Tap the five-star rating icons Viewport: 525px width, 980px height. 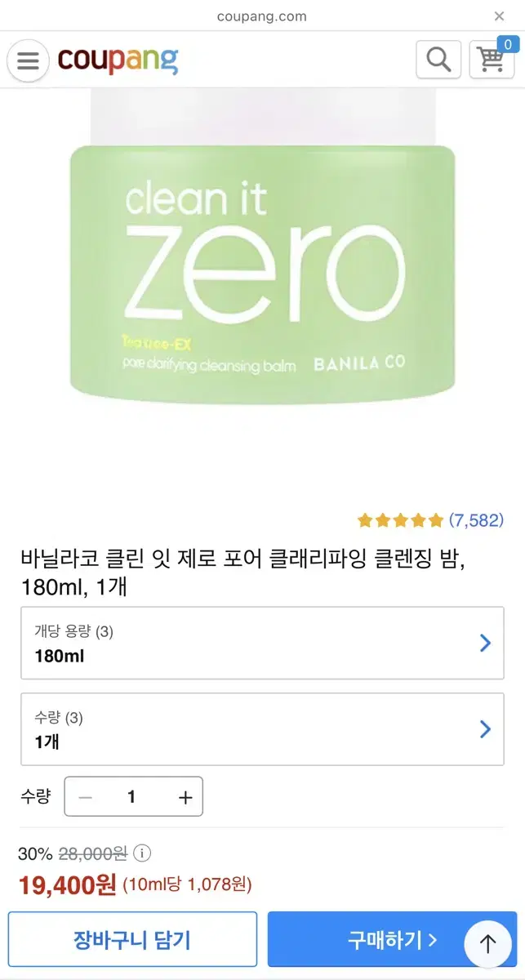400,520
